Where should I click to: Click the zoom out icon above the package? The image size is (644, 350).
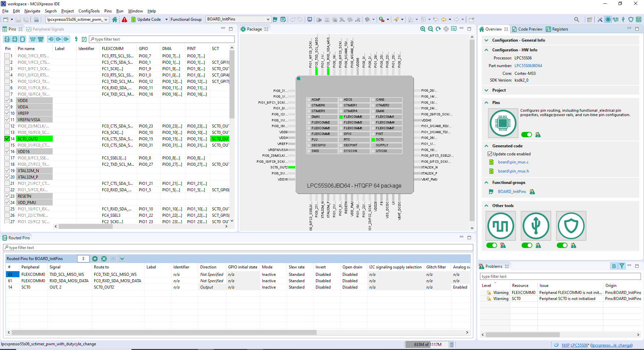[x=430, y=29]
